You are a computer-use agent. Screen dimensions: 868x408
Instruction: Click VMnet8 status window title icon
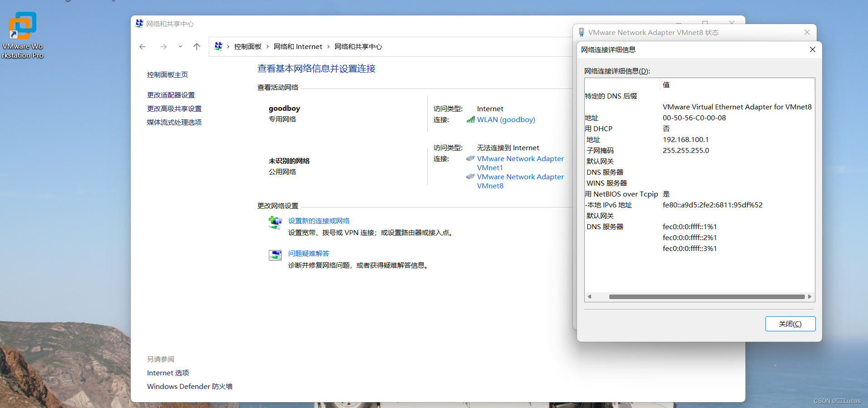[582, 32]
